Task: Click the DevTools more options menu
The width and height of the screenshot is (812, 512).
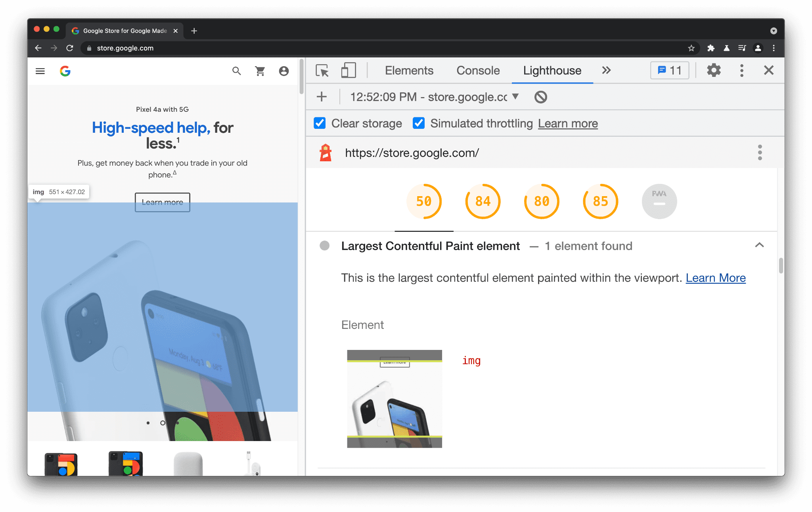Action: 742,70
